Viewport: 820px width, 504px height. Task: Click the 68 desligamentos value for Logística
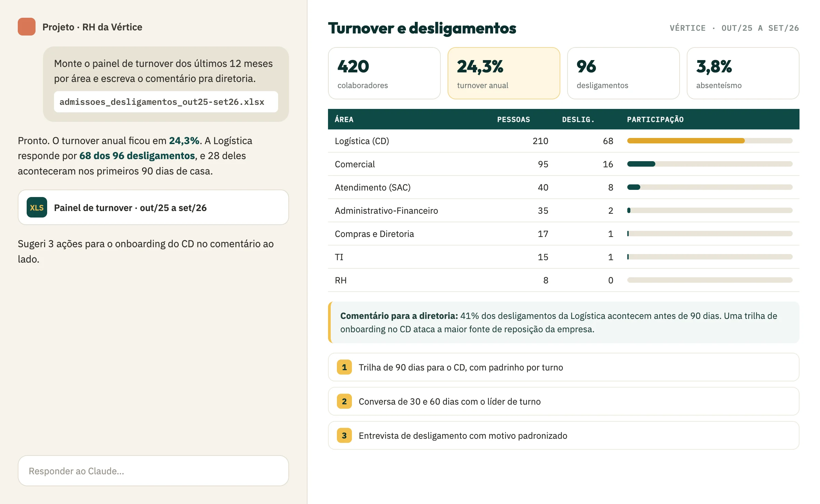point(608,141)
